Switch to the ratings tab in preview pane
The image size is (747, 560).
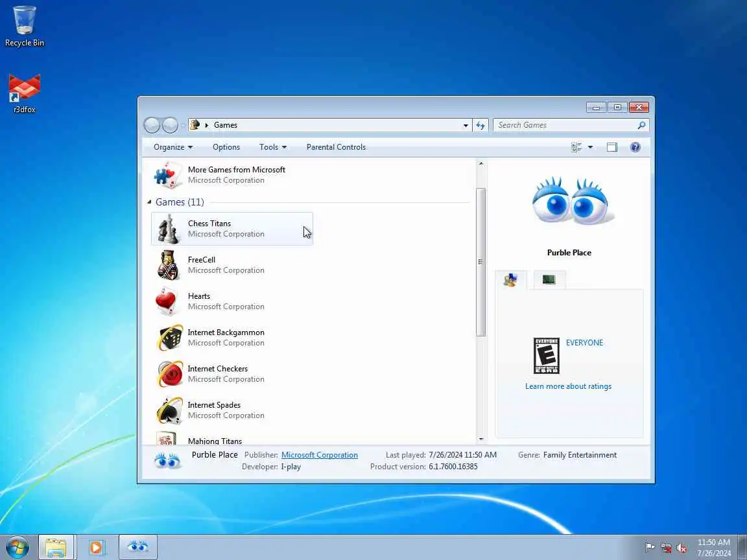[x=511, y=280]
